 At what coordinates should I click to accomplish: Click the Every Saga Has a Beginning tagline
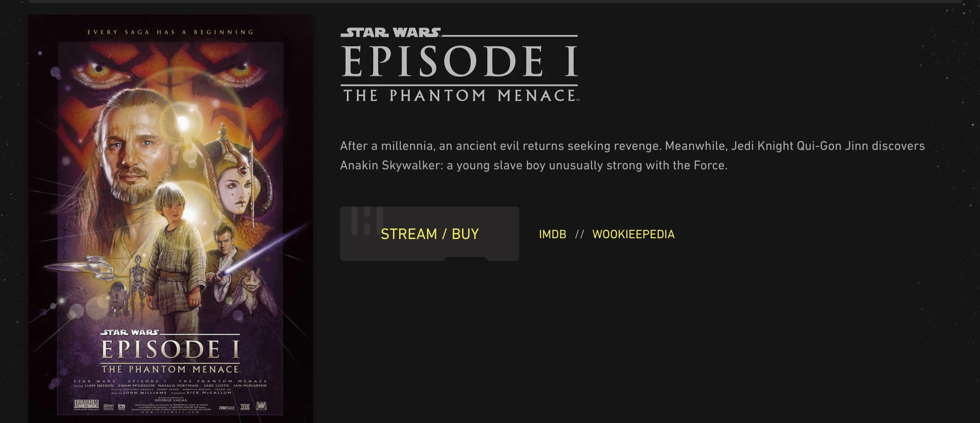coord(170,32)
